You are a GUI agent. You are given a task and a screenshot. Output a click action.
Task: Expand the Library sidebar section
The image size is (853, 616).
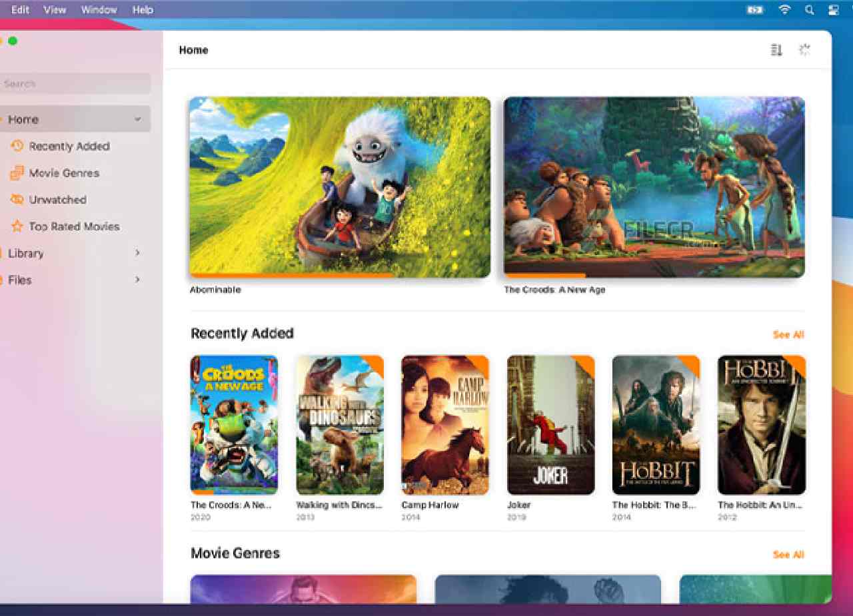(137, 253)
